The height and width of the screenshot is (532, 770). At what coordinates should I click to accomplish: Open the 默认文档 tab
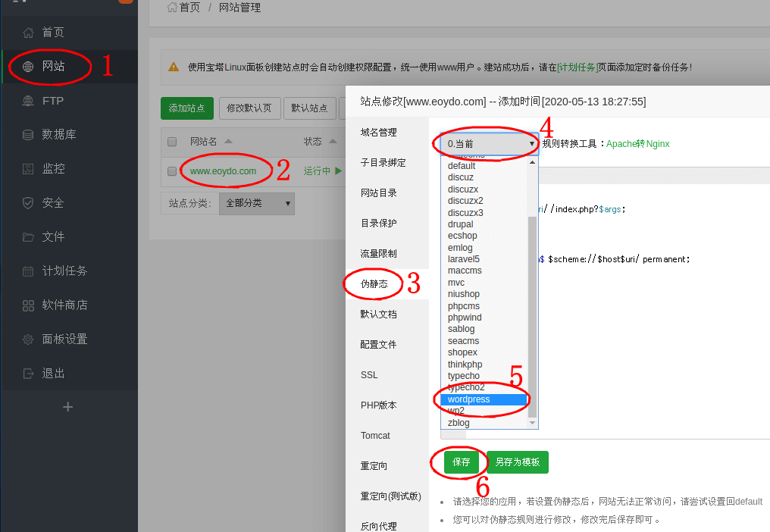[387, 315]
